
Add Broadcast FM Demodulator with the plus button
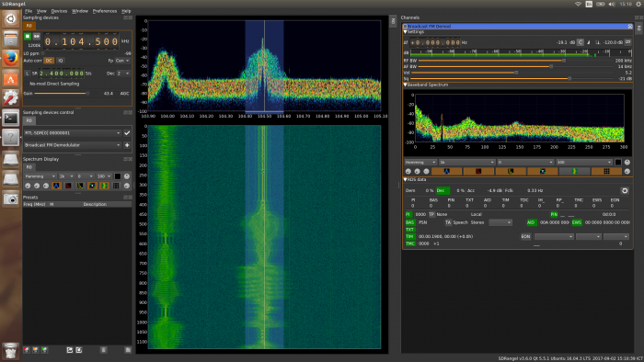(127, 145)
